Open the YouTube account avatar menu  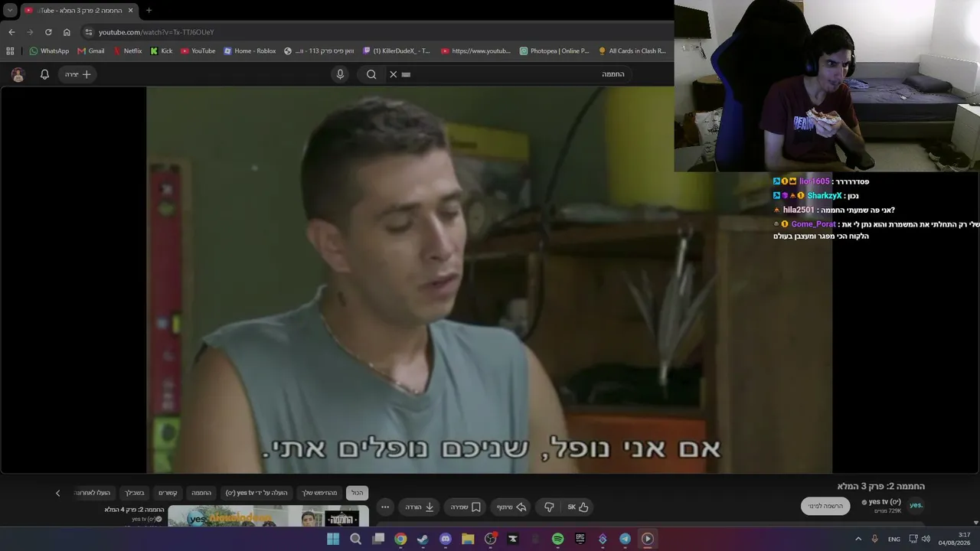click(18, 74)
